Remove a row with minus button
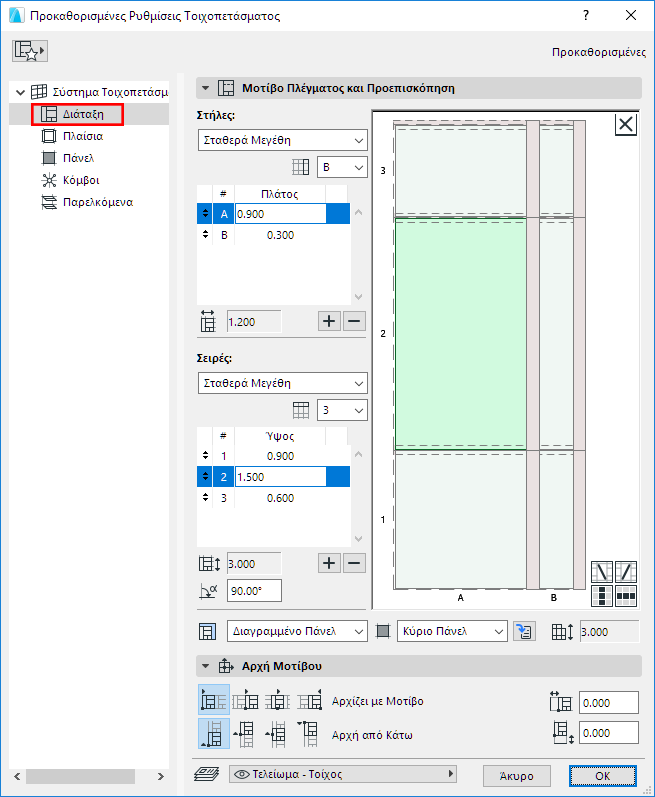Image resolution: width=655 pixels, height=797 pixels. pos(354,563)
